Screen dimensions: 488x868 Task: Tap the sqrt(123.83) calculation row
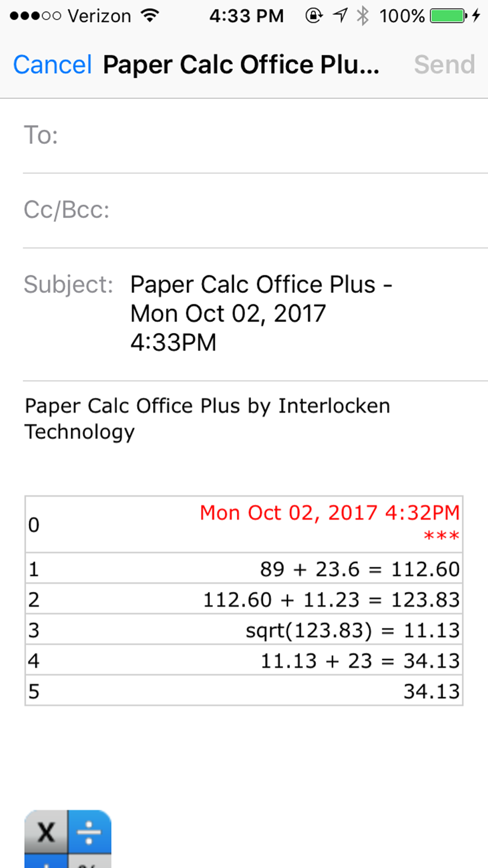tap(244, 630)
